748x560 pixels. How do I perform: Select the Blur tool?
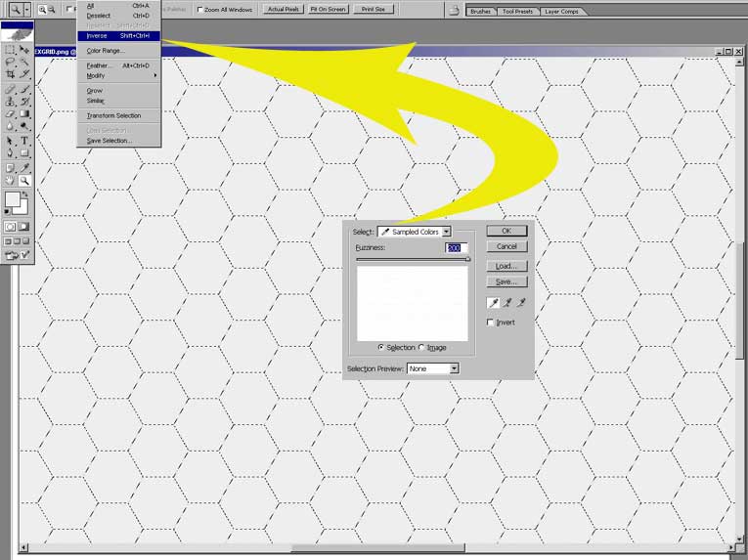[10, 126]
